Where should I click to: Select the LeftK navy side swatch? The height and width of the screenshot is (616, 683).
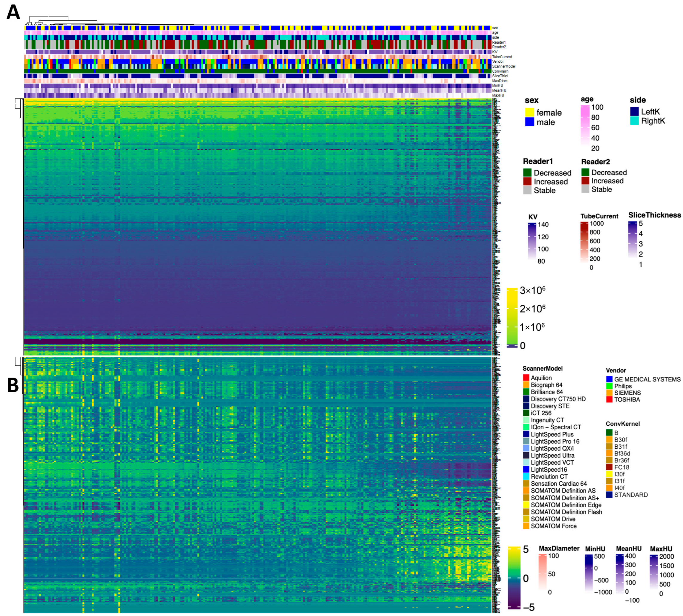(x=634, y=111)
